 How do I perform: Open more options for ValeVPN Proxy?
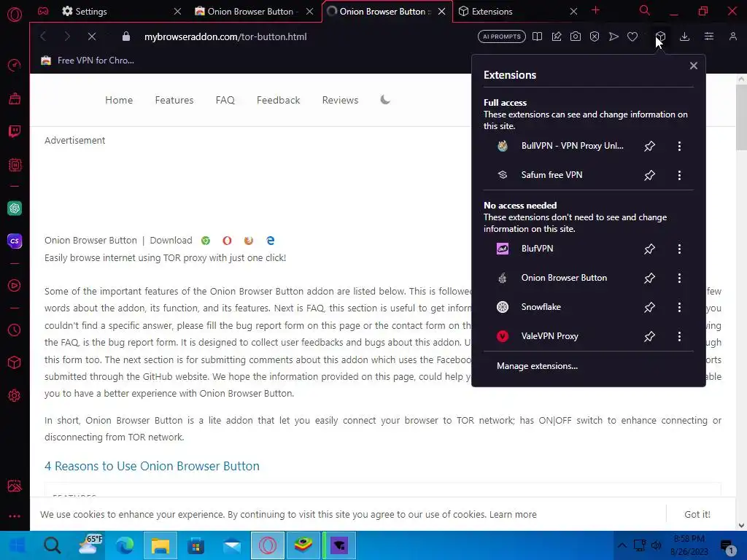click(679, 336)
